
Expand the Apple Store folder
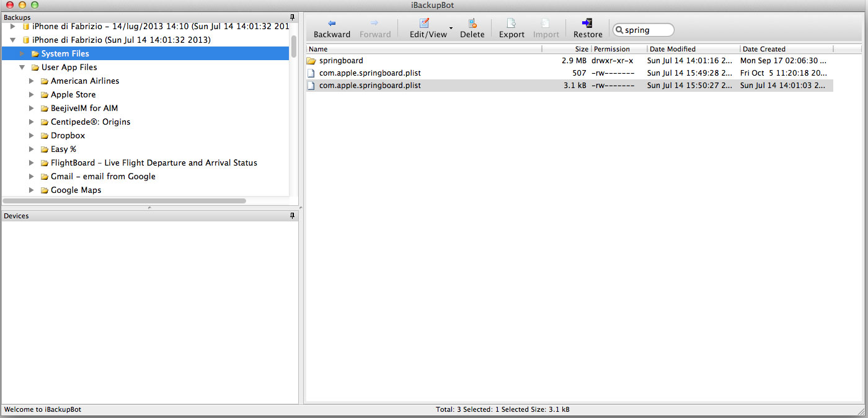pos(32,94)
